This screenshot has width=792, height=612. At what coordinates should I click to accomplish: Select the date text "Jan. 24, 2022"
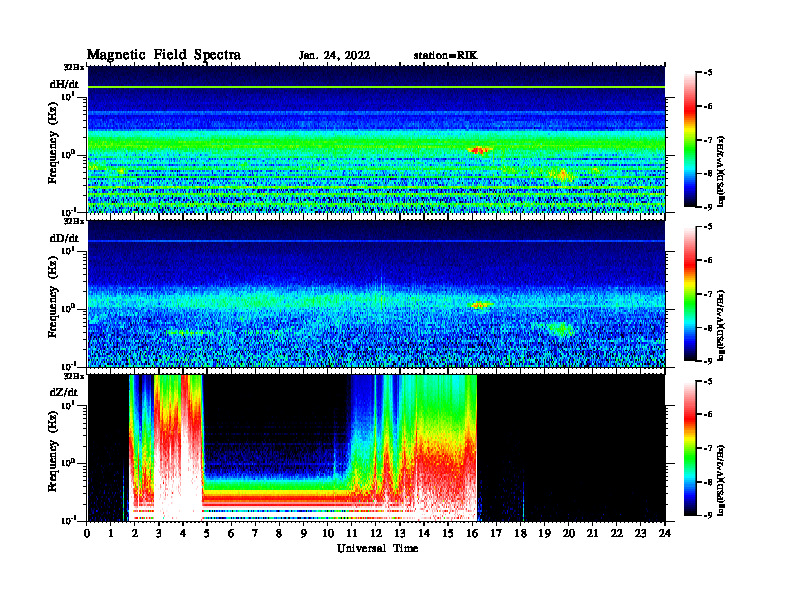[334, 55]
